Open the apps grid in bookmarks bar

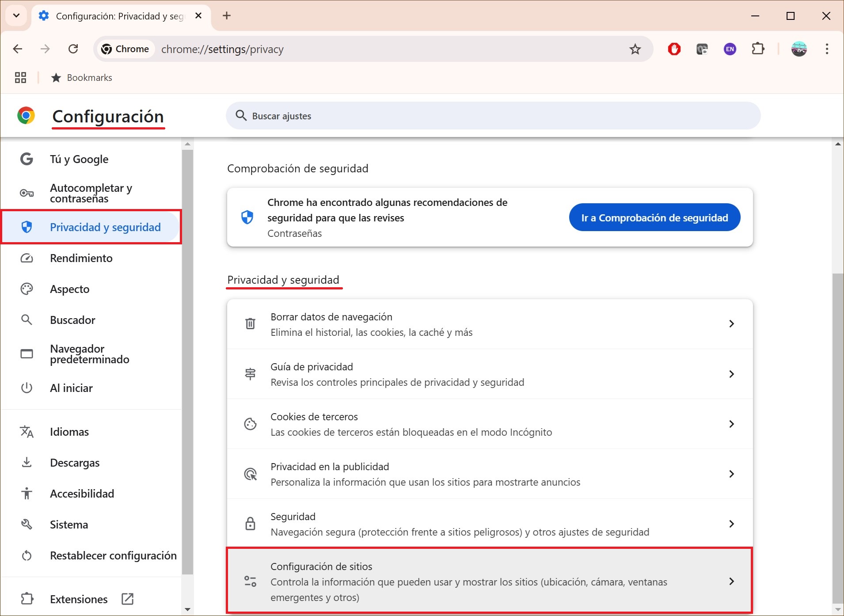pyautogui.click(x=20, y=78)
